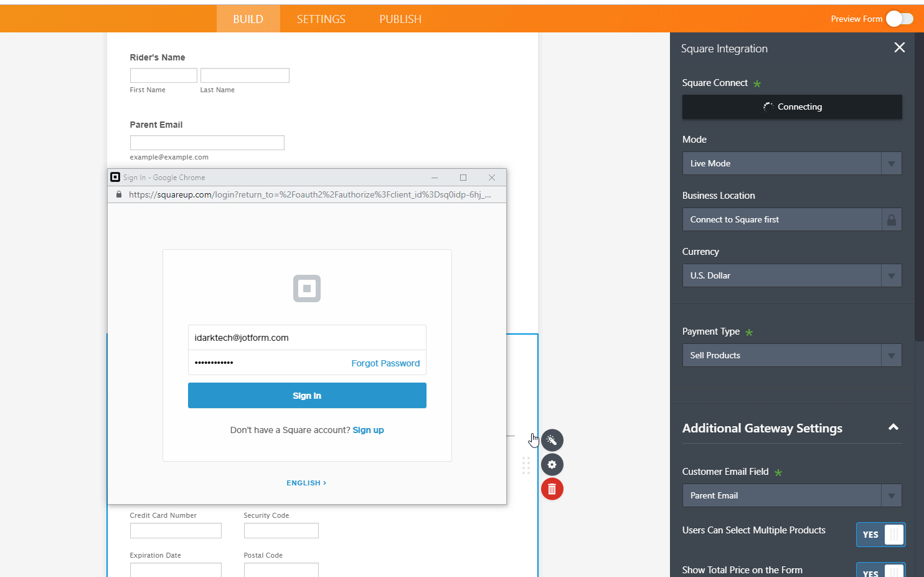Screen dimensions: 924x577
Task: Click the blue Sign In button
Action: (307, 396)
